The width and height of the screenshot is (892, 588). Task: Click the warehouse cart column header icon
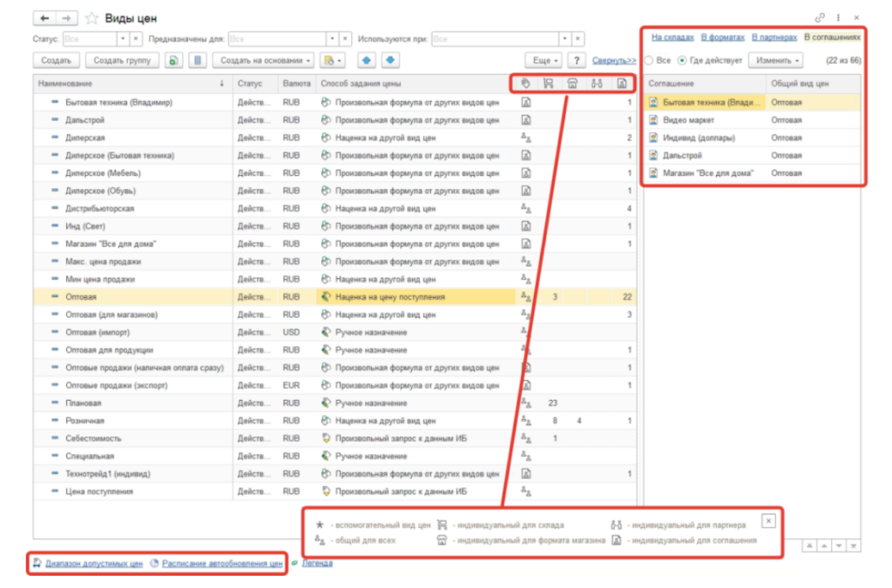[549, 84]
